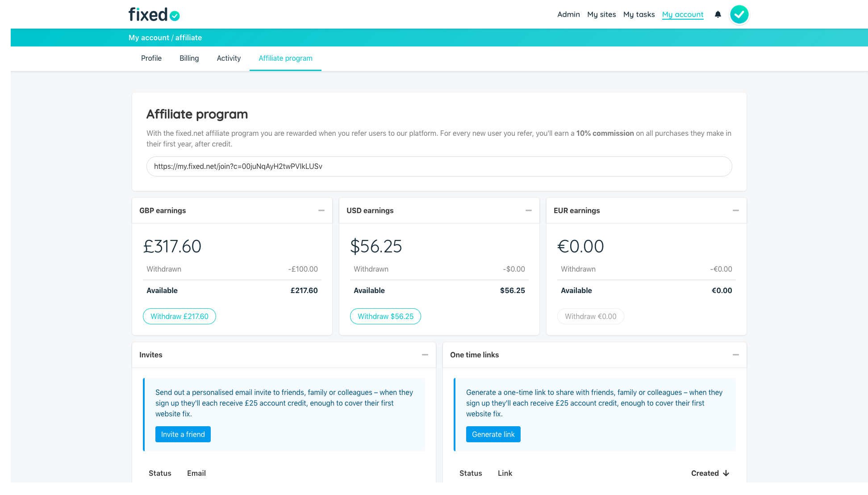Click the notification bell icon

pos(718,14)
